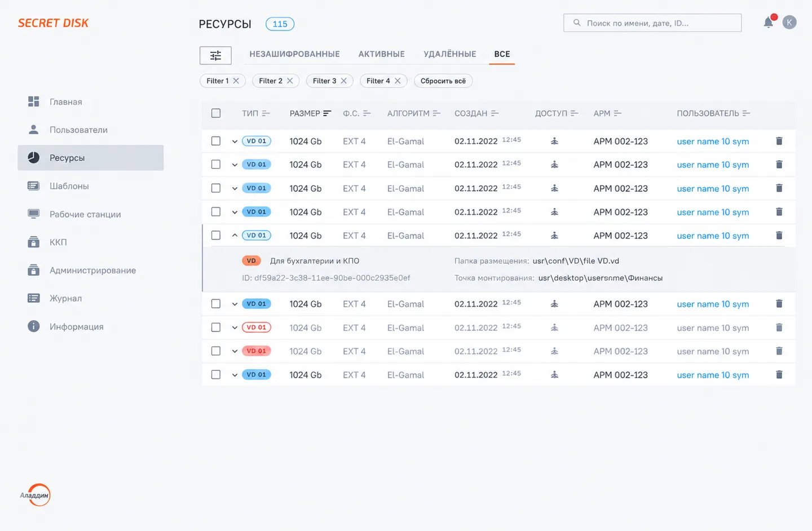812x531 pixels.
Task: Remove Filter 3 with its X
Action: (x=343, y=81)
